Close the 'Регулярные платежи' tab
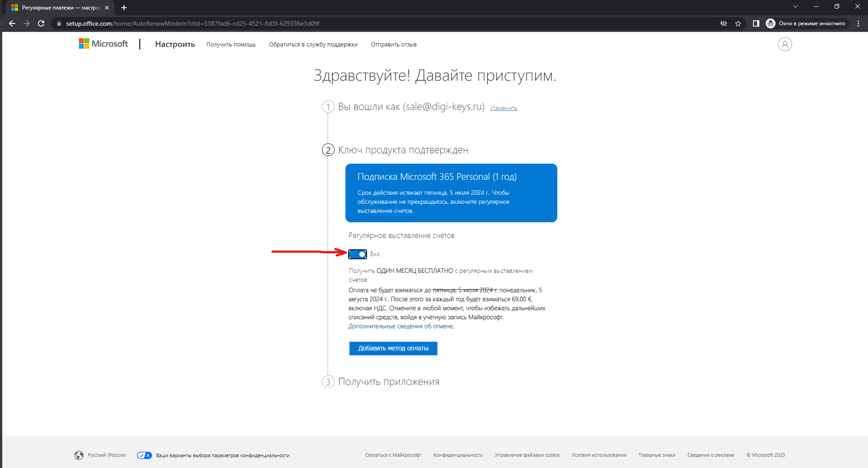This screenshot has height=468, width=868. [x=107, y=8]
